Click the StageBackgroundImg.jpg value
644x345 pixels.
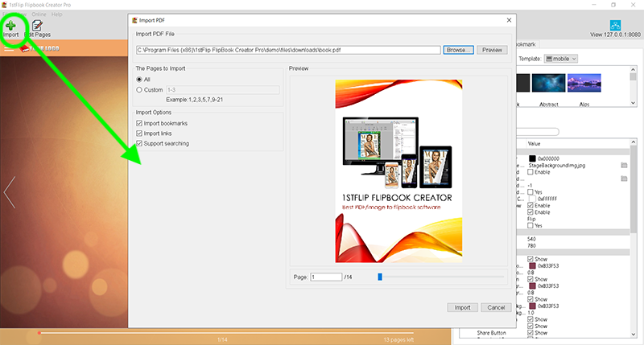click(557, 166)
